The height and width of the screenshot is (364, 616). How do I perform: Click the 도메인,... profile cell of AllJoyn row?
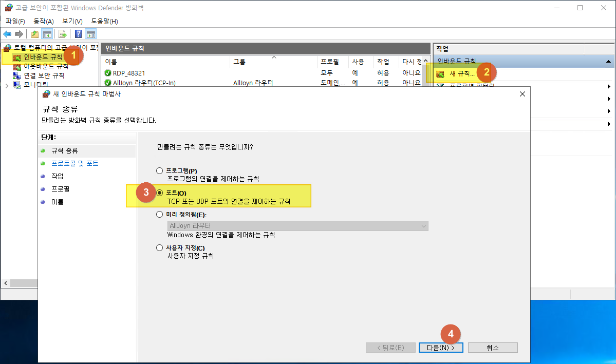(x=333, y=83)
